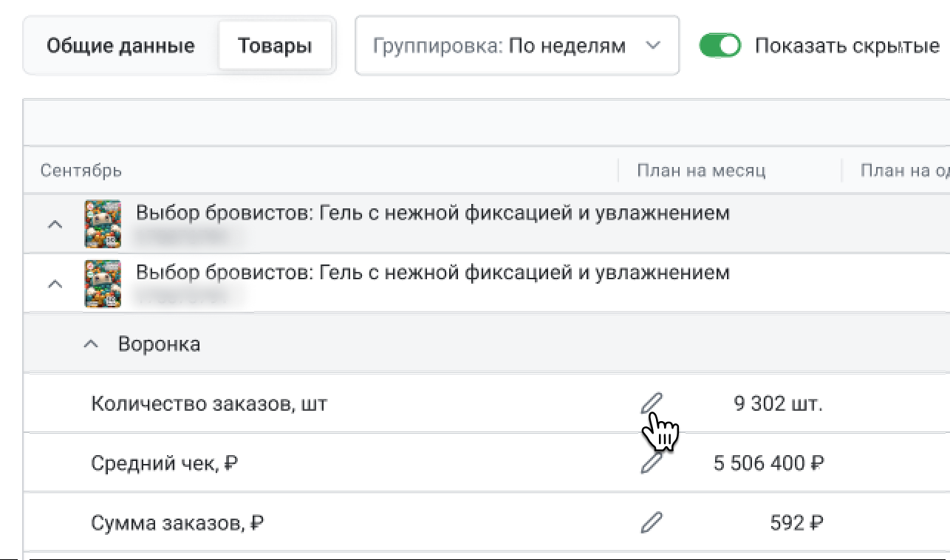
Task: Click the second product's thumbnail image
Action: coord(103,284)
